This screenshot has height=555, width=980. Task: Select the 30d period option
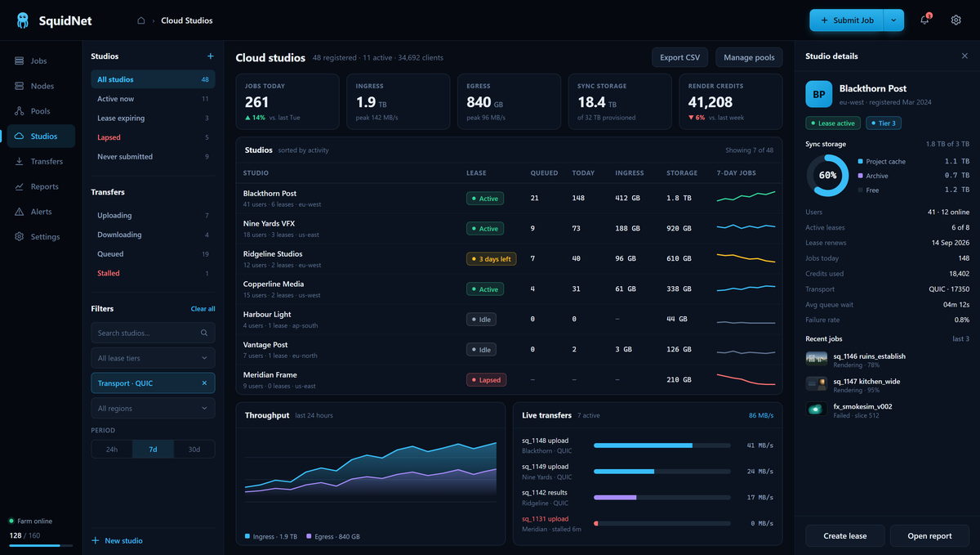(x=194, y=449)
